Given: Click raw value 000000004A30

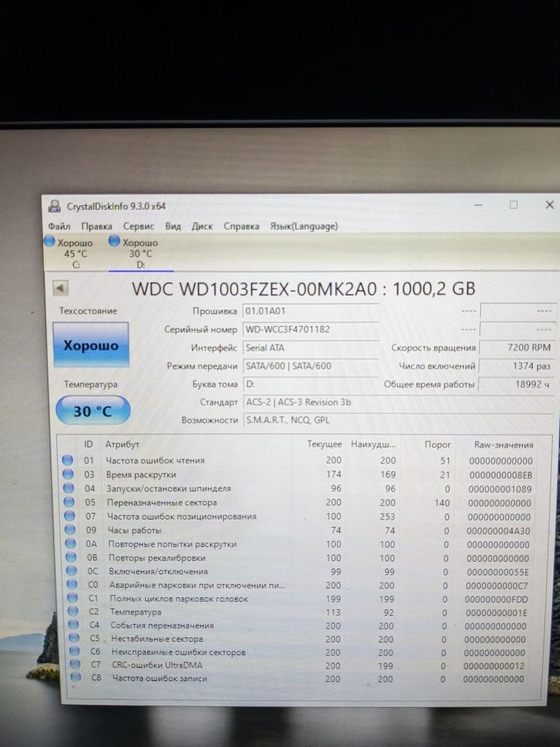Looking at the screenshot, I should pyautogui.click(x=499, y=531).
